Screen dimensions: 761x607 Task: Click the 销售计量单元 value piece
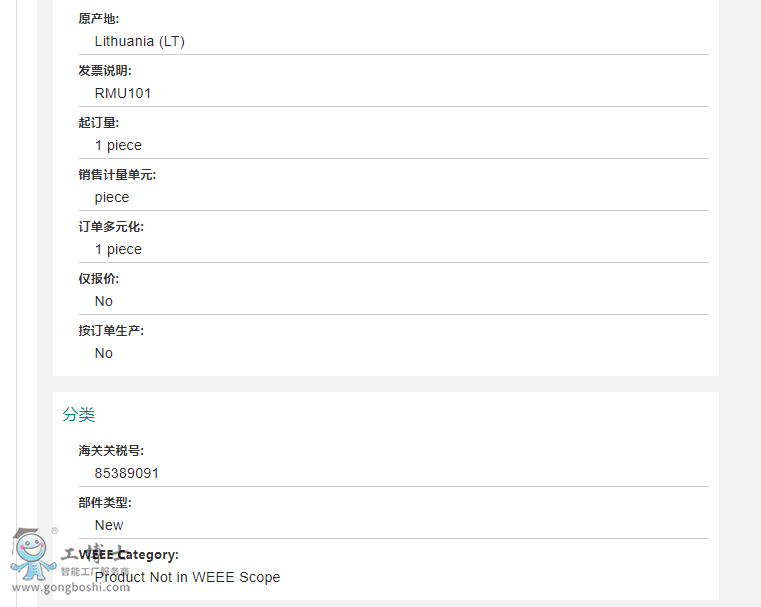[x=112, y=197]
